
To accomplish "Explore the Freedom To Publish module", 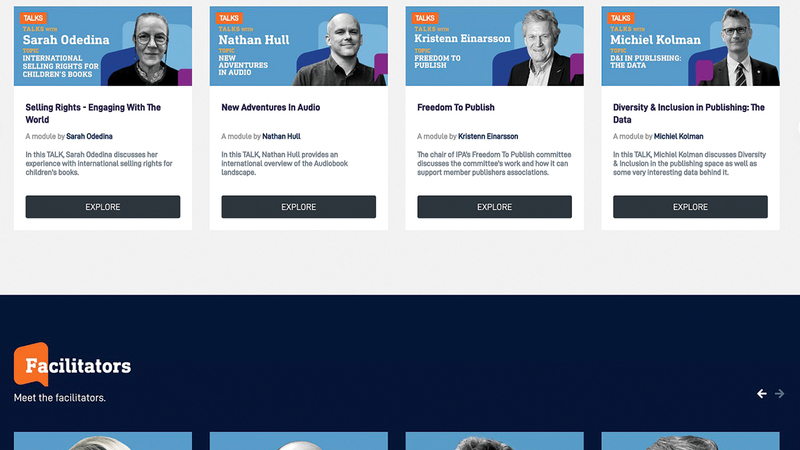I will (494, 207).
